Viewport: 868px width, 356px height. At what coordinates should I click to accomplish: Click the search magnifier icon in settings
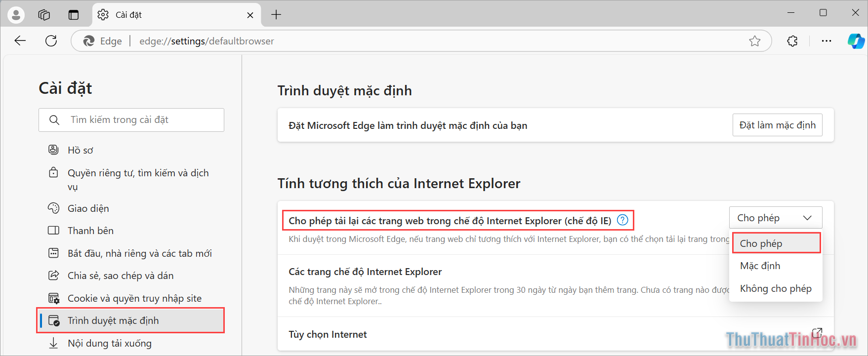pos(54,120)
